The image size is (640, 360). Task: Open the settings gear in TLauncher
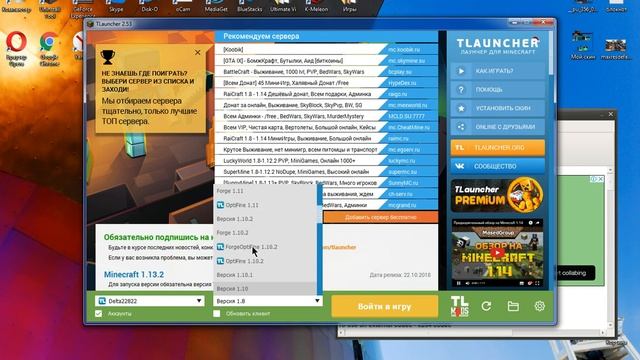coord(540,306)
